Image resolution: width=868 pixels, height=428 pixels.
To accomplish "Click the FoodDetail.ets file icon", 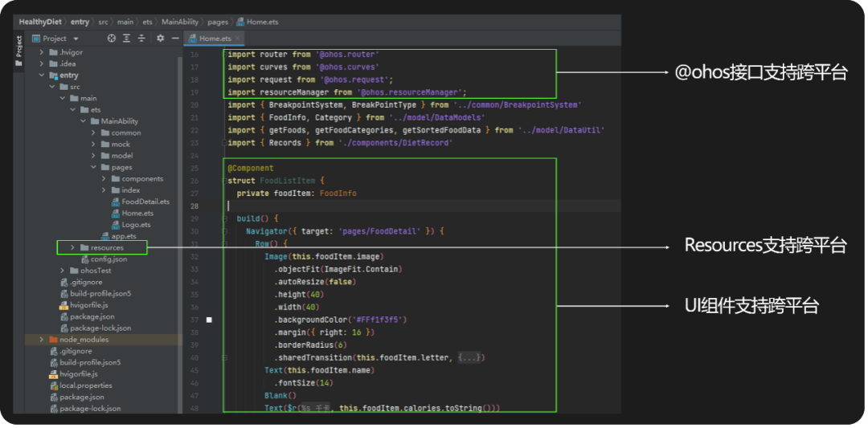I will click(x=116, y=202).
